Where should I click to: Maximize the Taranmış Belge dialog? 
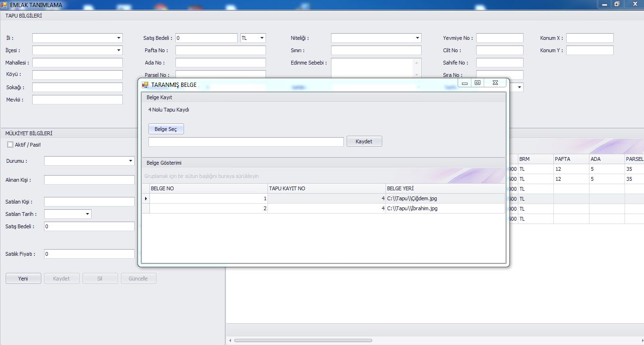click(478, 83)
